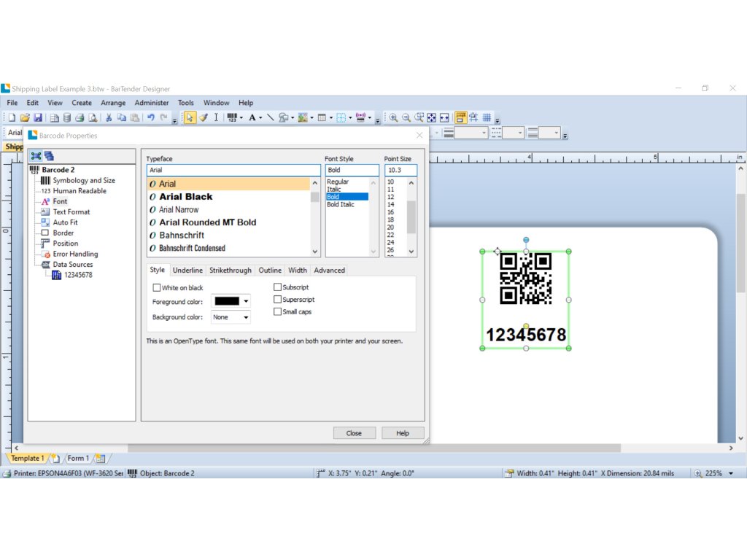The image size is (747, 560).
Task: Click the New document toolbar icon
Action: tap(12, 117)
